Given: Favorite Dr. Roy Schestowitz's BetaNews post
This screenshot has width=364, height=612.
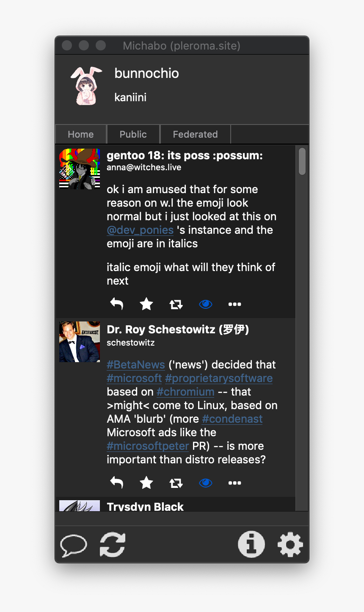Looking at the screenshot, I should pos(146,482).
